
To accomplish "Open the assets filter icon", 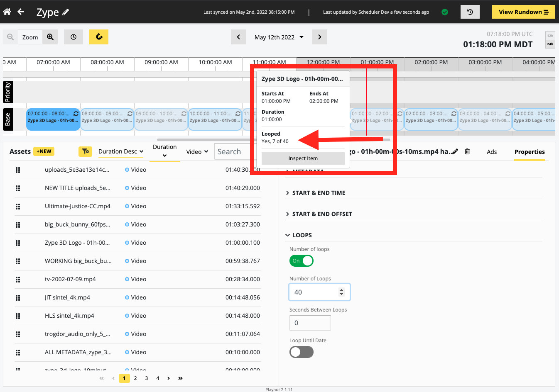I will [x=85, y=151].
